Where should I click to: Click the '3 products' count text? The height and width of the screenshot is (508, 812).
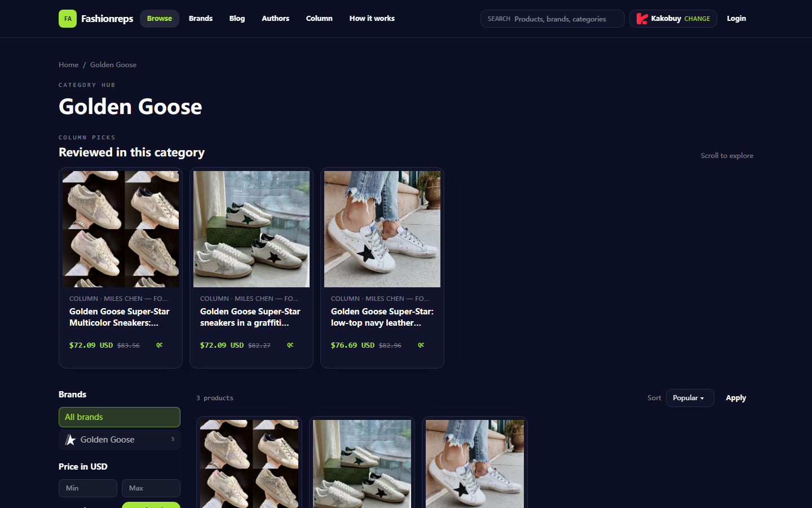coord(215,398)
